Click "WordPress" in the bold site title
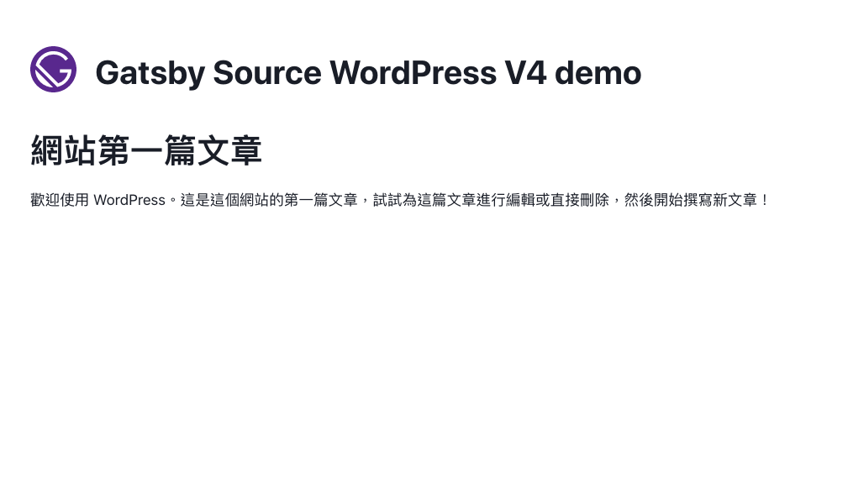This screenshot has width=848, height=504. (x=413, y=72)
